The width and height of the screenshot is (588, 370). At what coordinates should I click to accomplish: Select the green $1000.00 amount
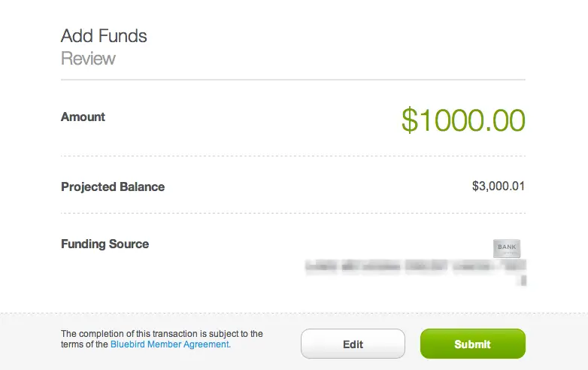(463, 120)
